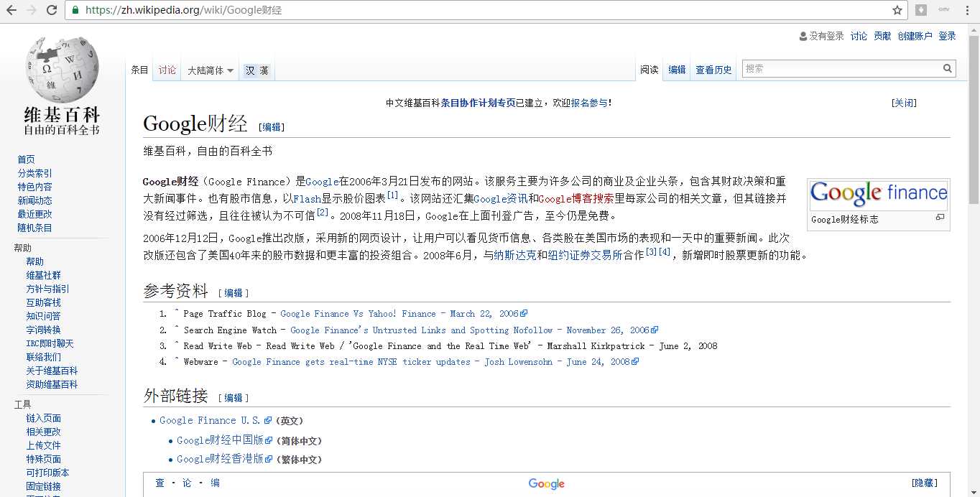Click the 登录 link

pos(947,36)
